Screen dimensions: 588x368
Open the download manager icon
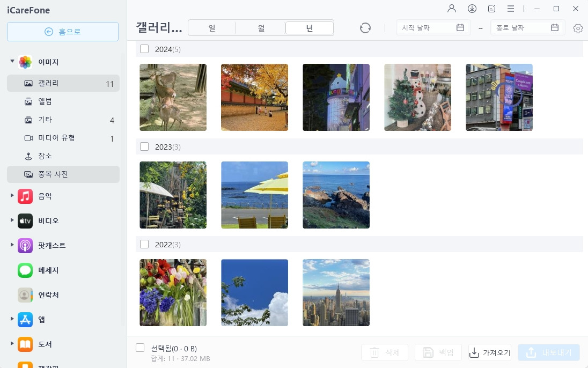(x=472, y=9)
